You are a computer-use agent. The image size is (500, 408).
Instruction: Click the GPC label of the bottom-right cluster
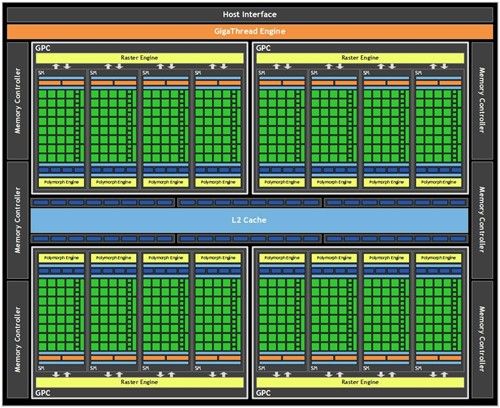263,393
